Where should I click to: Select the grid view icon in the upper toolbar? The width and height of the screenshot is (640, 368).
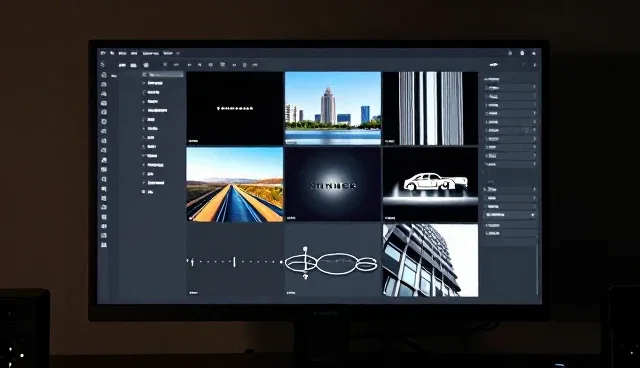[146, 65]
